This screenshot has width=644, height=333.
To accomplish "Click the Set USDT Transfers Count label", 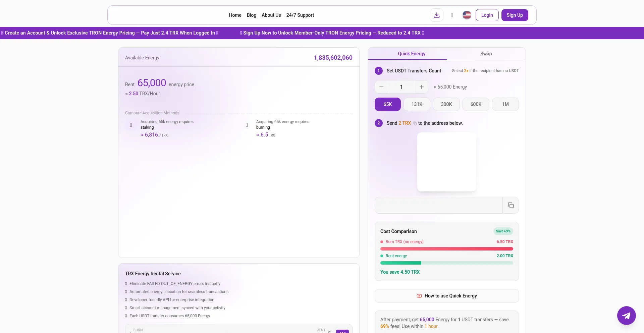I will pos(414,71).
